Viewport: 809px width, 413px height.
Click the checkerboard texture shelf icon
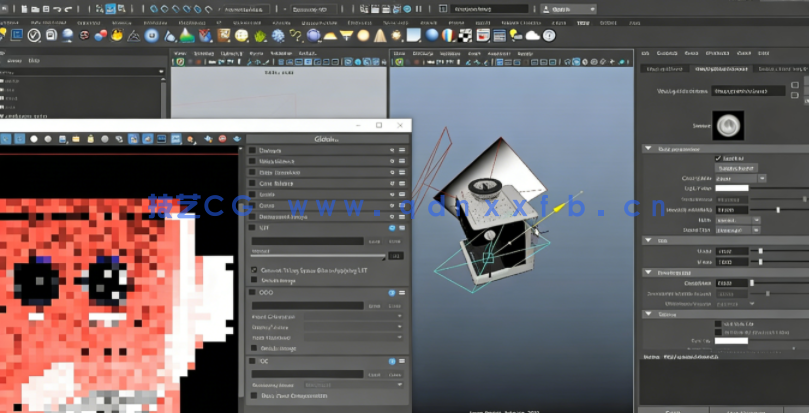coord(465,35)
